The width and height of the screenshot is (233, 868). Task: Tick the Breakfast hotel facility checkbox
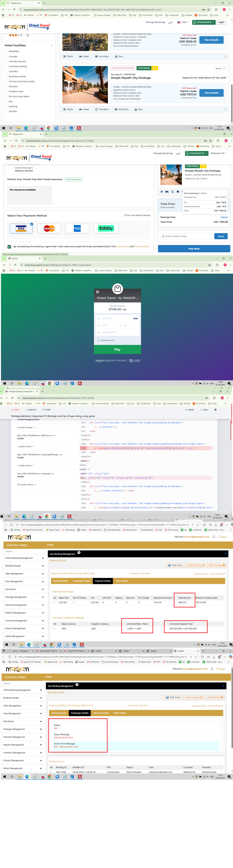(x=6, y=52)
